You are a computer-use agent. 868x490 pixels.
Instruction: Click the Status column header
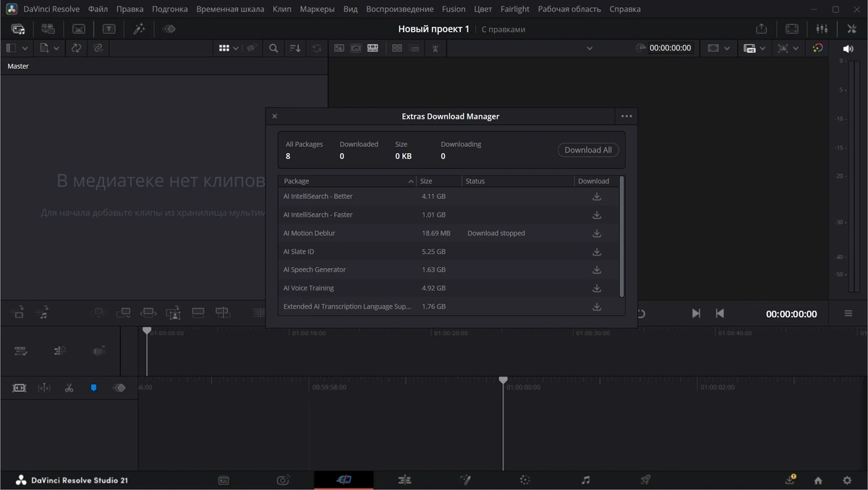(518, 181)
